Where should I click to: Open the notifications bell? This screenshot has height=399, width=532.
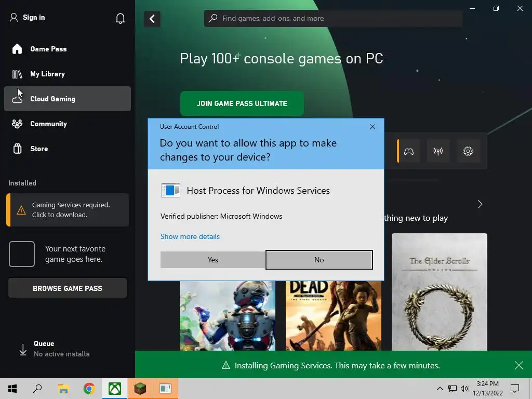120,18
